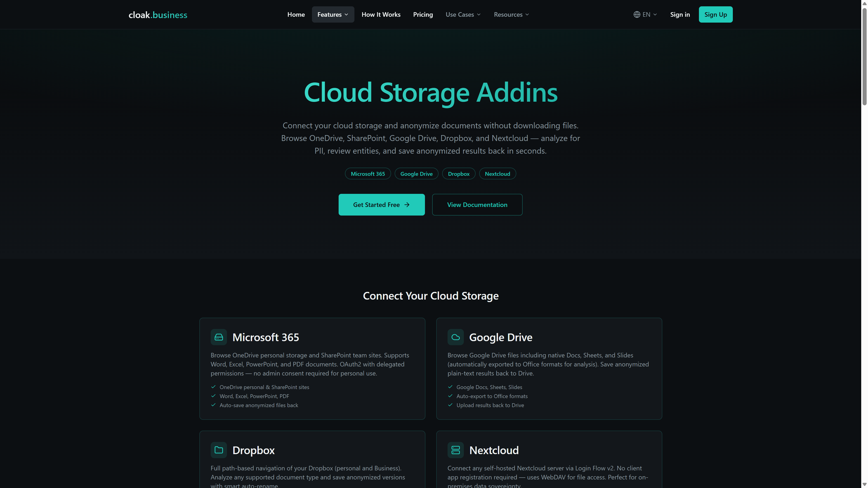Click the Microsoft 365 card heading
The height and width of the screenshot is (488, 868).
pyautogui.click(x=266, y=337)
